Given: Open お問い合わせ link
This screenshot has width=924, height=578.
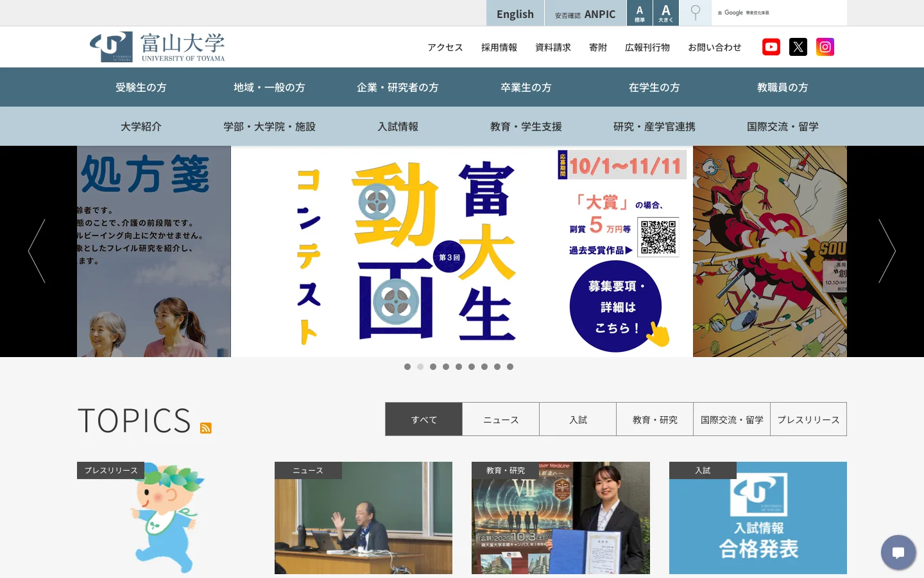Looking at the screenshot, I should click(x=715, y=48).
